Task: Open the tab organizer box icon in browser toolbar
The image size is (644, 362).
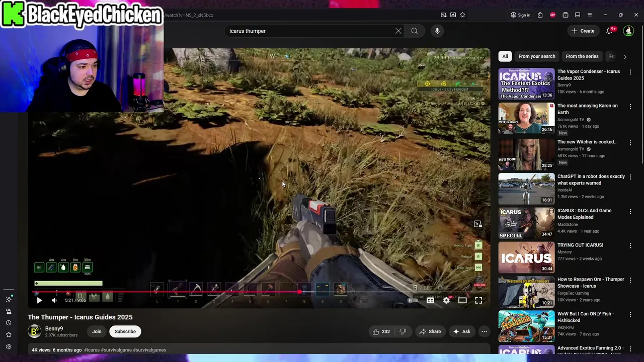Action: pos(566,15)
